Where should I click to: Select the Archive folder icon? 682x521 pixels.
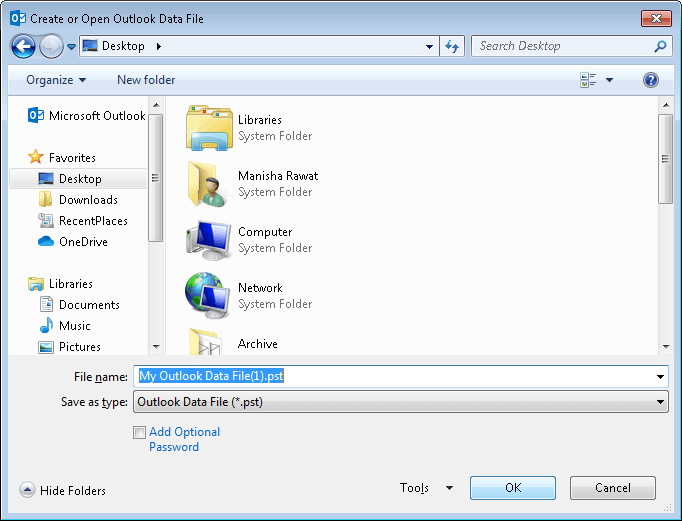coord(205,342)
